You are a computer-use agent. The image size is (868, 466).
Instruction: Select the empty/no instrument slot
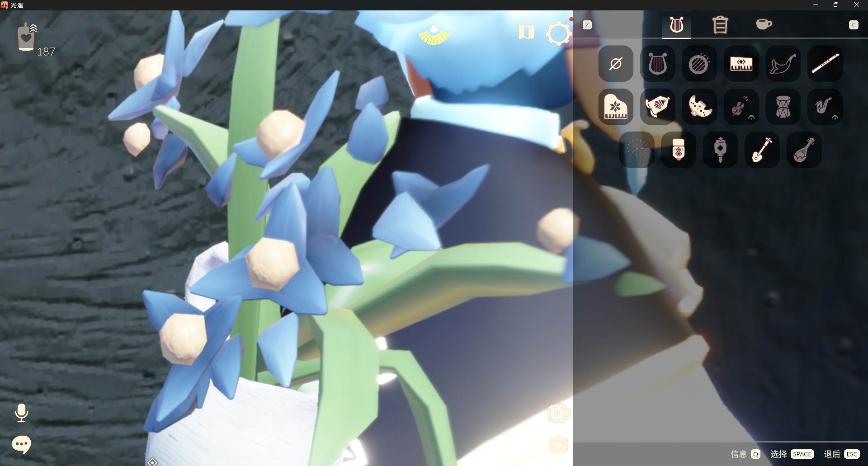(x=616, y=64)
